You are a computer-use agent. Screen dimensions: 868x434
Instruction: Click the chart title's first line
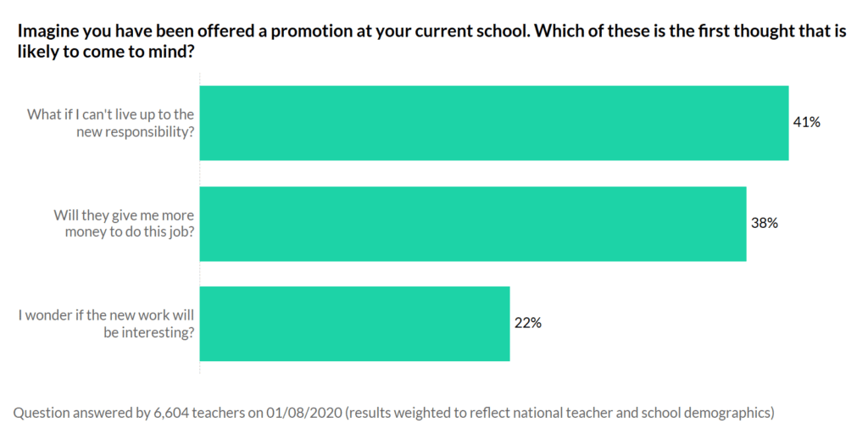[432, 31]
